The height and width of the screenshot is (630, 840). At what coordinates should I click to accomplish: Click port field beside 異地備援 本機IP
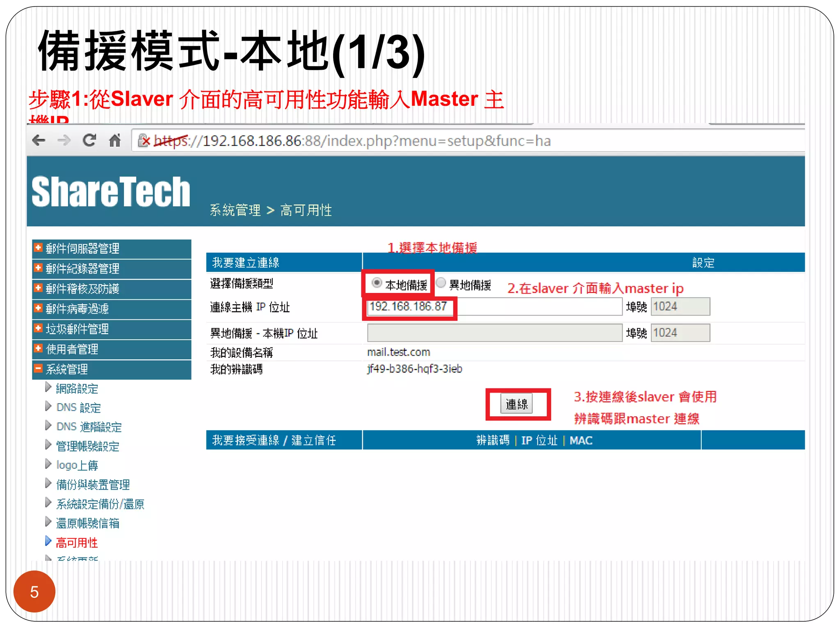(x=680, y=333)
